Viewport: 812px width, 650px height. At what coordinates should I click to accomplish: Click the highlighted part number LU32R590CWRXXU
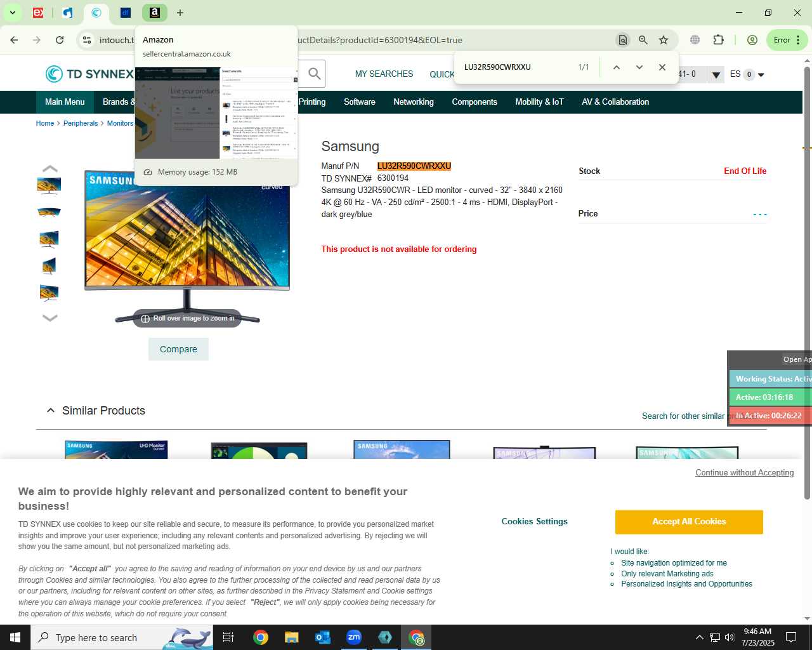click(x=414, y=166)
